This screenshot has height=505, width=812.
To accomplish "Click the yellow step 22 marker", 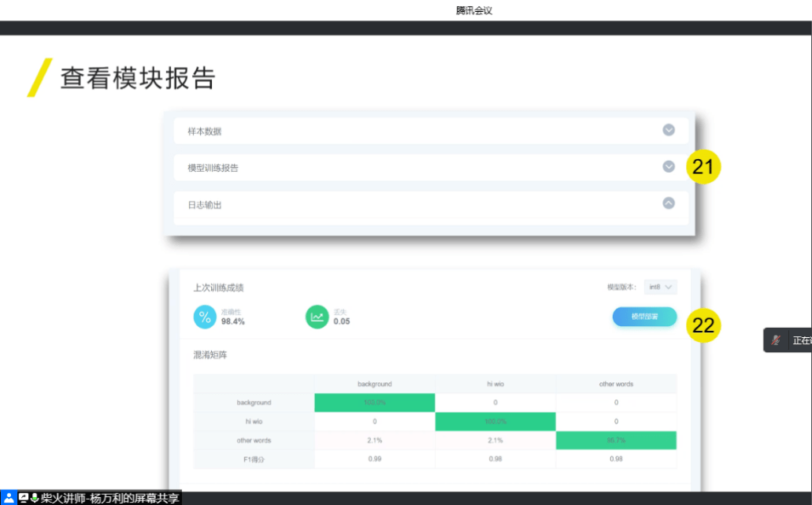I will [x=703, y=326].
